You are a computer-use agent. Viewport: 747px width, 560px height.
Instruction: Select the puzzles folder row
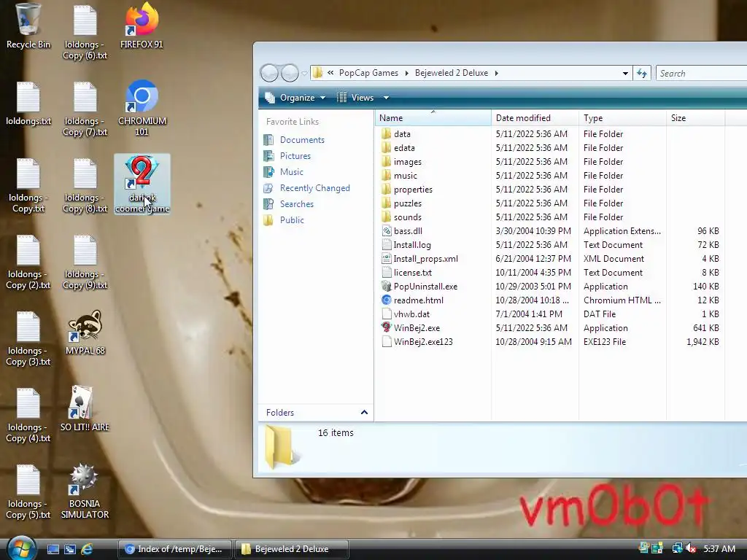[x=550, y=203]
